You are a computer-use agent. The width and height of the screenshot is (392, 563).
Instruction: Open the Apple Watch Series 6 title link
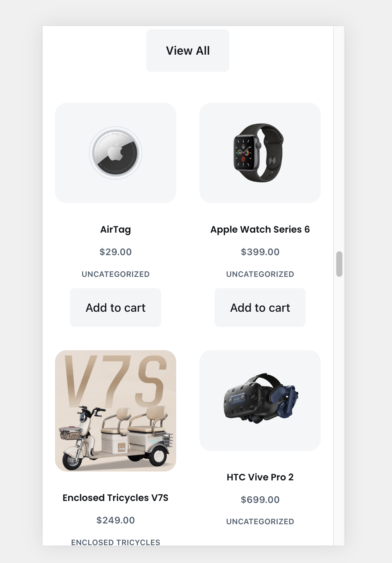(260, 229)
